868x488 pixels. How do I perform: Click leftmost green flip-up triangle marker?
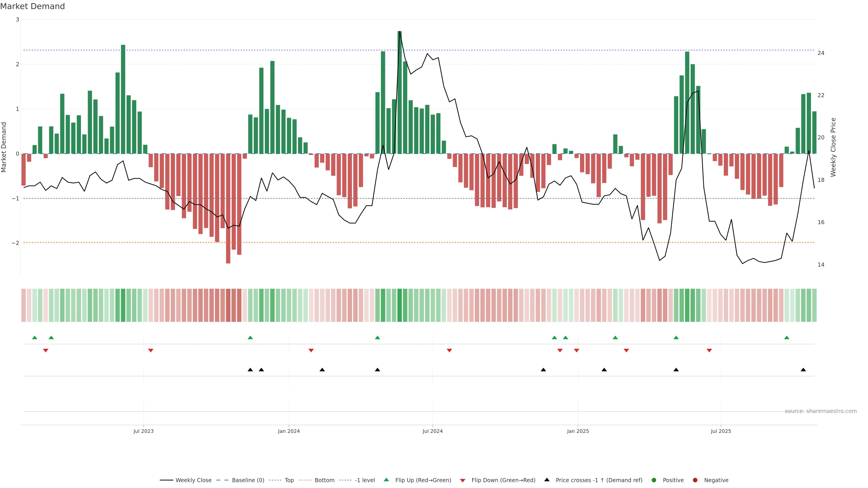click(35, 338)
